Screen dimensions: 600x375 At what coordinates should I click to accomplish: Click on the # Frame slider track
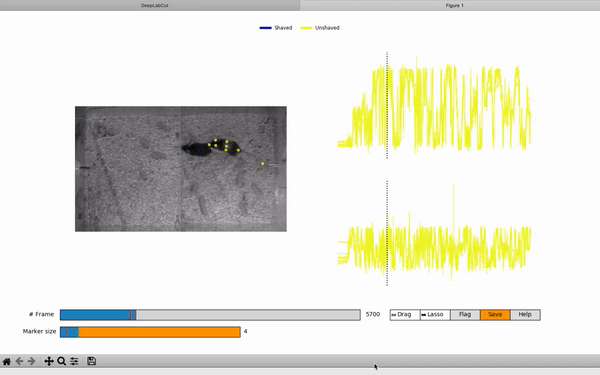click(x=210, y=315)
